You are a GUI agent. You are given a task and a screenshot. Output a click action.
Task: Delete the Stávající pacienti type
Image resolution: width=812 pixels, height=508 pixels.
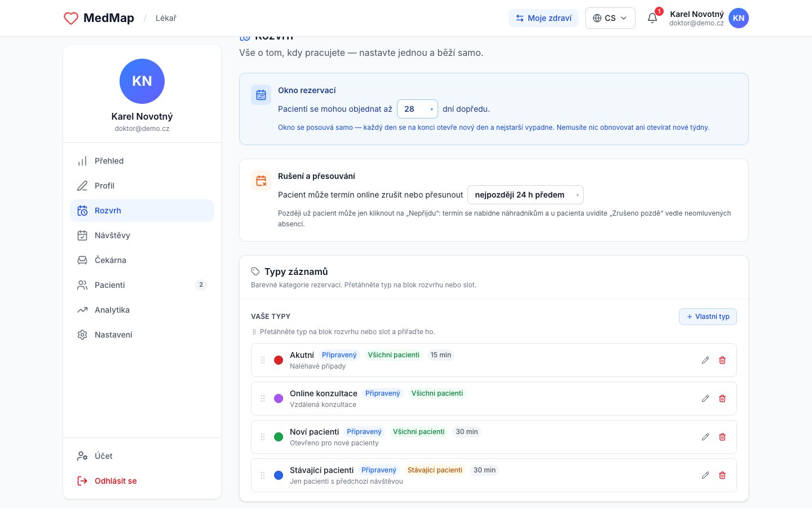(x=722, y=475)
